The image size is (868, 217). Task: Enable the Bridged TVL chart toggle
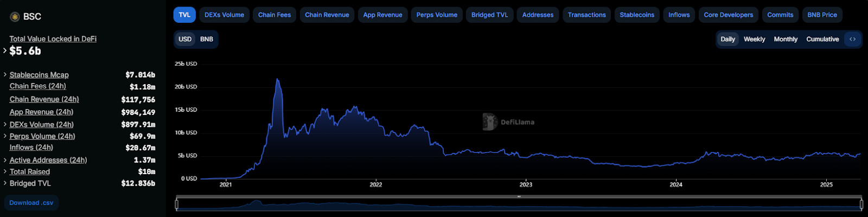[x=490, y=15]
